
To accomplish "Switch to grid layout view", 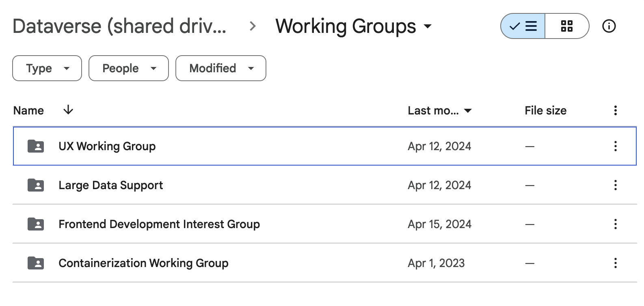I will click(x=566, y=26).
